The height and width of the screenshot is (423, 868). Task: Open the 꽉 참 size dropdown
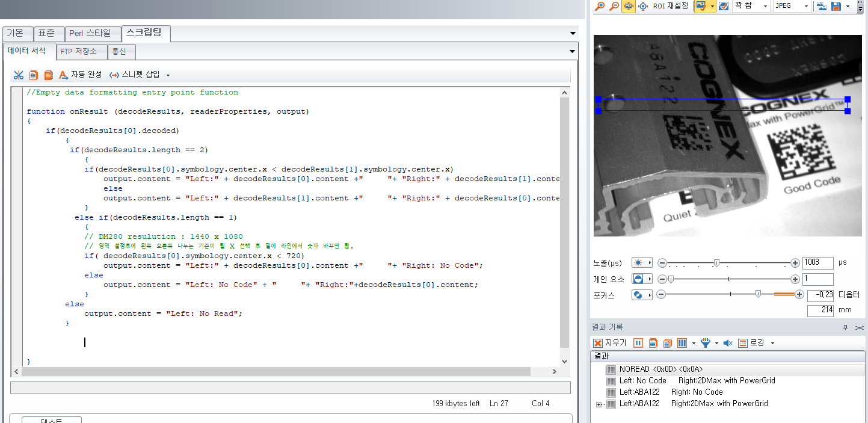click(751, 6)
